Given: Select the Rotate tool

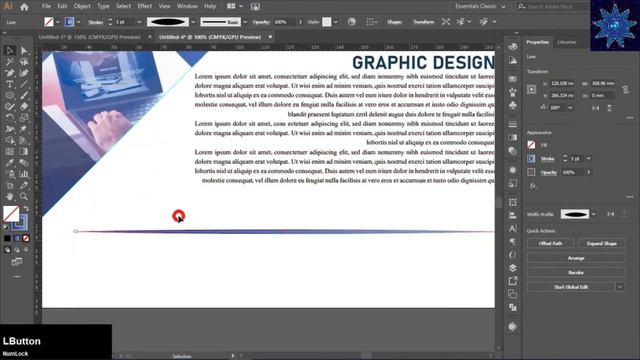Looking at the screenshot, I should coord(10,118).
